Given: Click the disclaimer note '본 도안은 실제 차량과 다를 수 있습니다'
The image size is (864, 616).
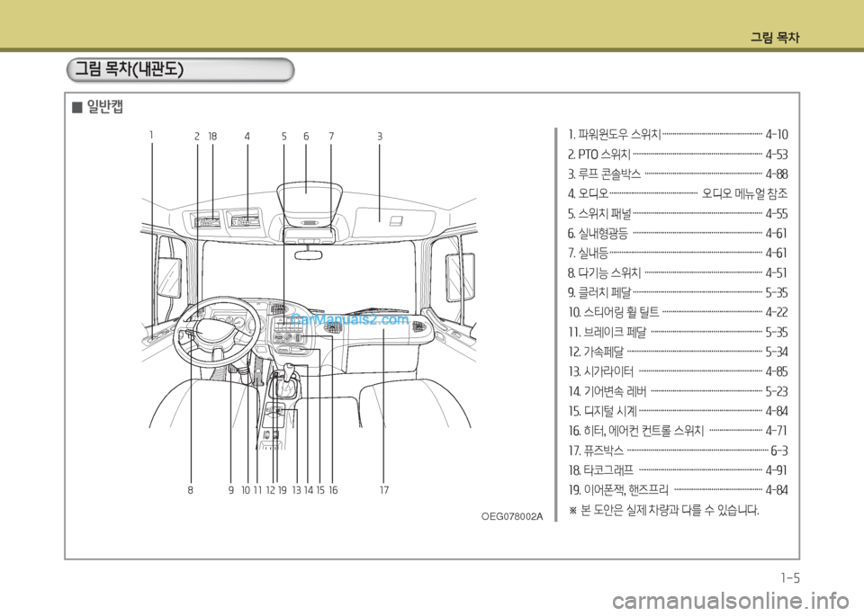Looking at the screenshot, I should (x=664, y=510).
